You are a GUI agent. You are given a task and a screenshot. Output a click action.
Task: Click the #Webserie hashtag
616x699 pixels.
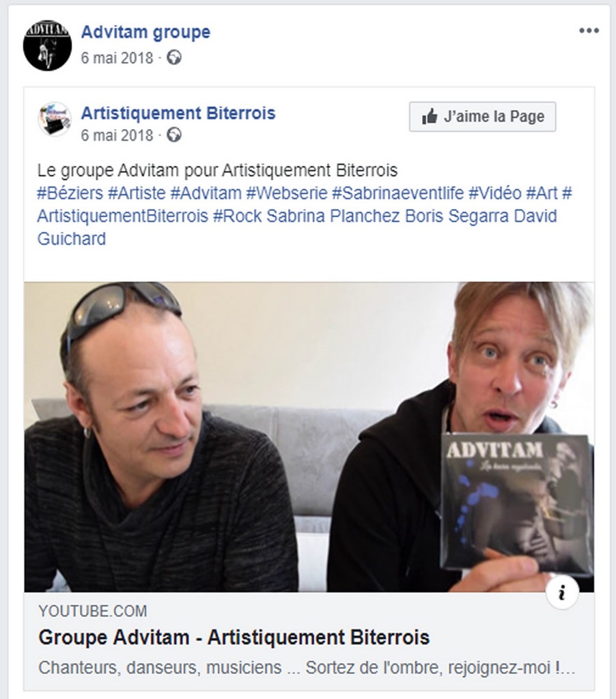287,193
